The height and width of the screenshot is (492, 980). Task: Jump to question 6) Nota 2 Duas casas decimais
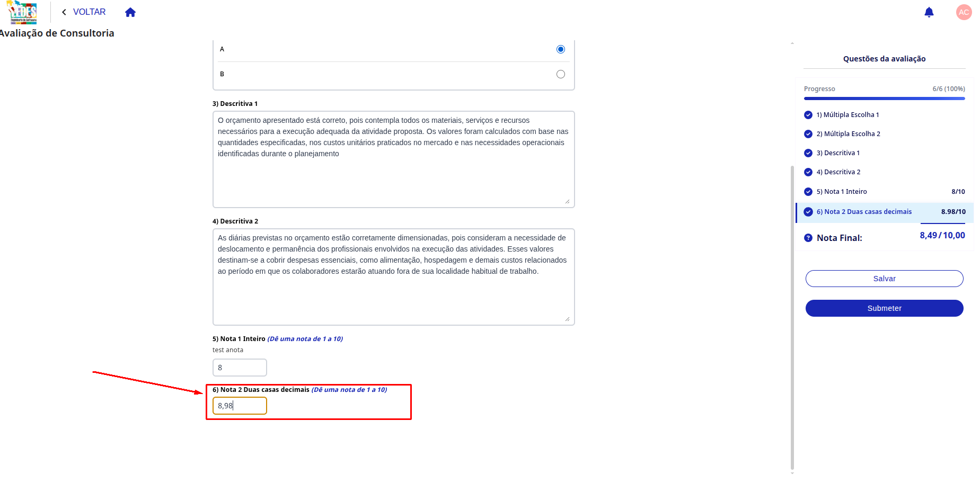point(864,212)
